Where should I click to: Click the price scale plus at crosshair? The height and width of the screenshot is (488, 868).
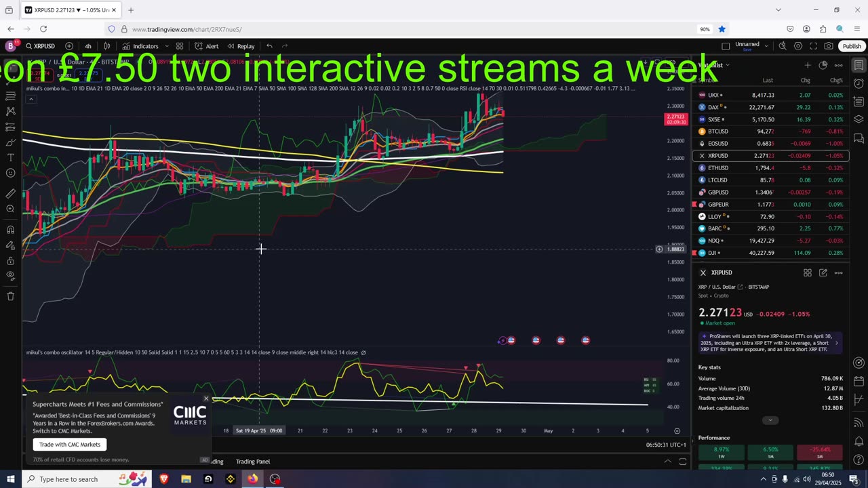click(x=658, y=249)
